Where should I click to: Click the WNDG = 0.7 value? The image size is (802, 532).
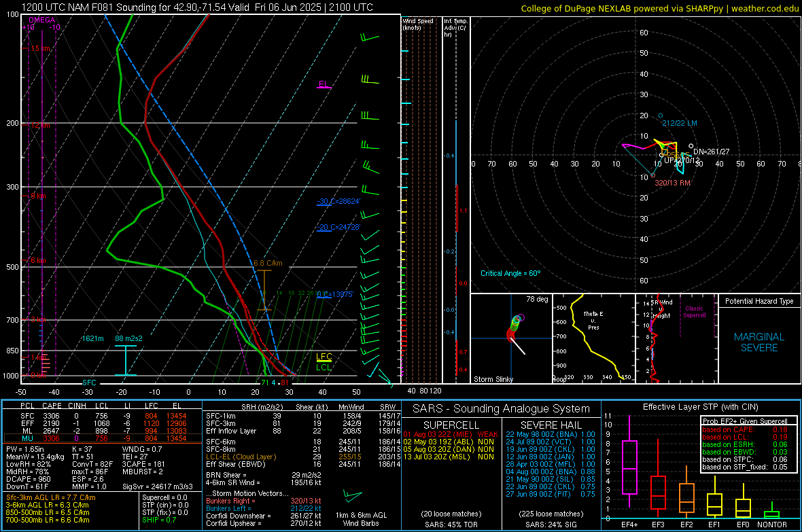coord(141,449)
